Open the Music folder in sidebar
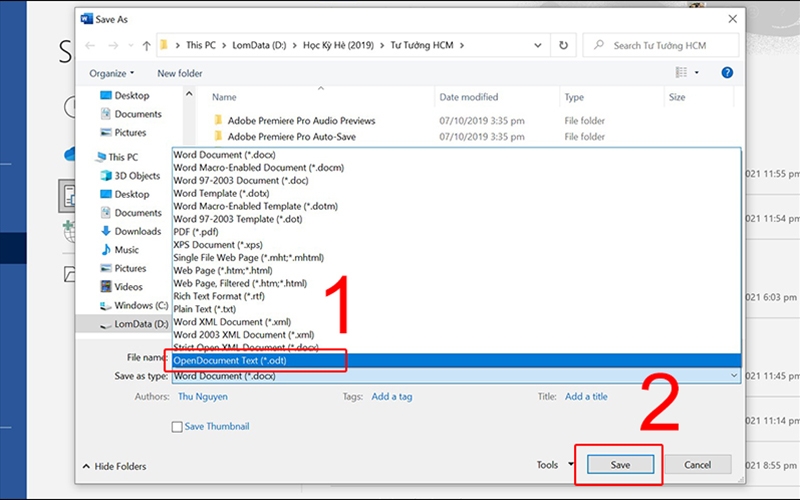Viewport: 800px width, 500px height. (126, 250)
